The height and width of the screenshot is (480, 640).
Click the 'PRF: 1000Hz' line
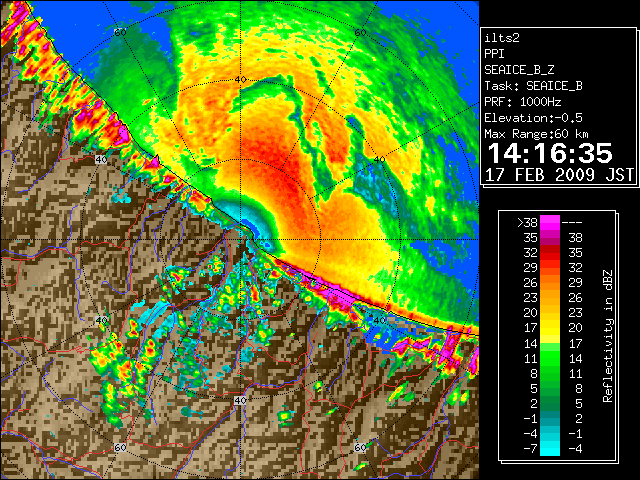click(523, 102)
